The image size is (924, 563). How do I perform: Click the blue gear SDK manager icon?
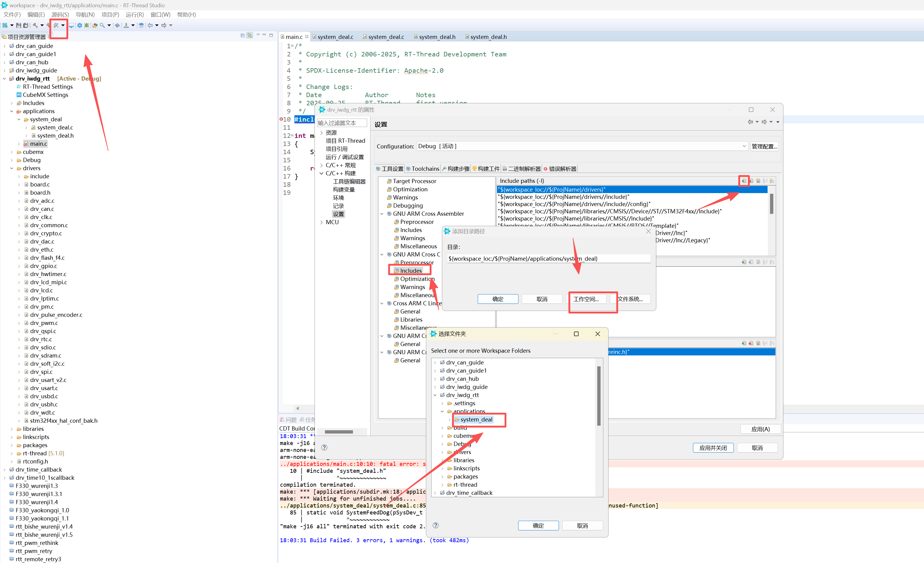79,25
